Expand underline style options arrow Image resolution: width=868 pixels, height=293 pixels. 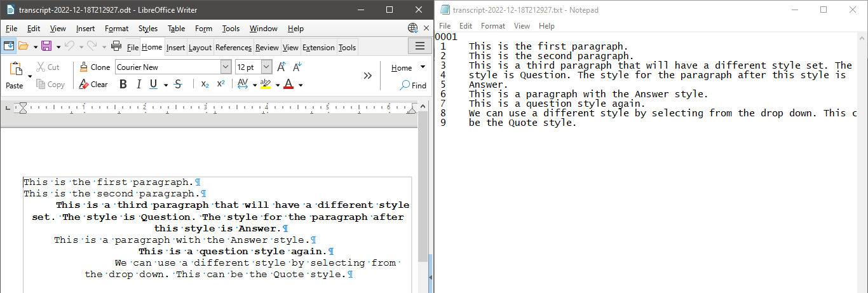pos(165,85)
